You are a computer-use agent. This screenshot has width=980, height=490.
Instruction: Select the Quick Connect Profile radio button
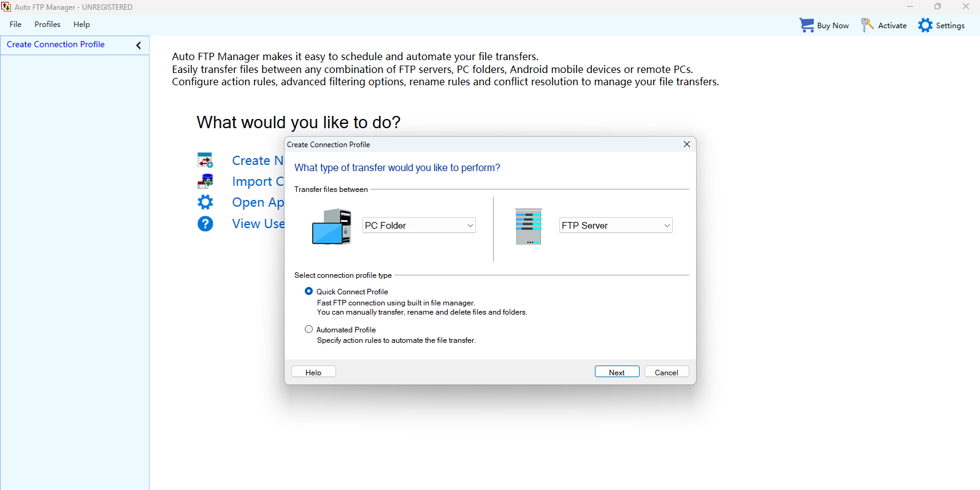tap(308, 291)
